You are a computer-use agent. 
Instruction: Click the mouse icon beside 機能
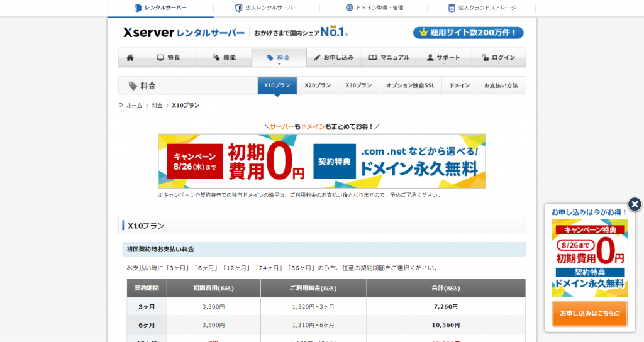(x=216, y=57)
